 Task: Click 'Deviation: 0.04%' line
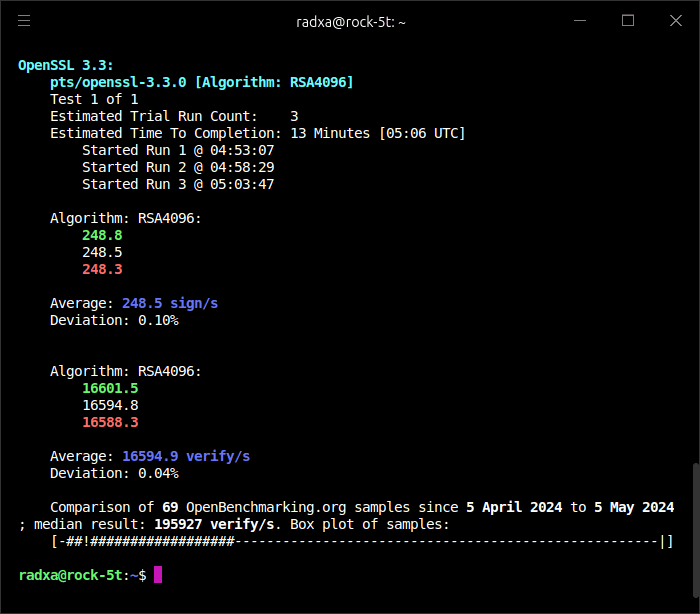(x=114, y=473)
